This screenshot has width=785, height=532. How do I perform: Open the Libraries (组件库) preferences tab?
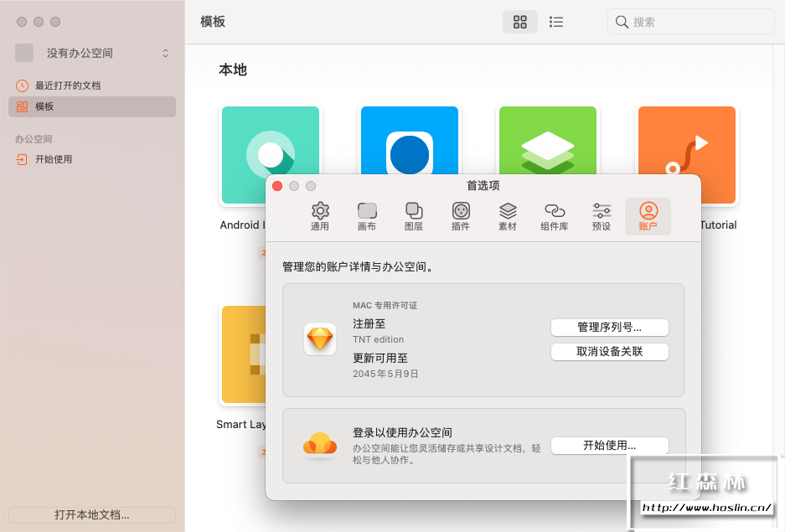pyautogui.click(x=555, y=217)
